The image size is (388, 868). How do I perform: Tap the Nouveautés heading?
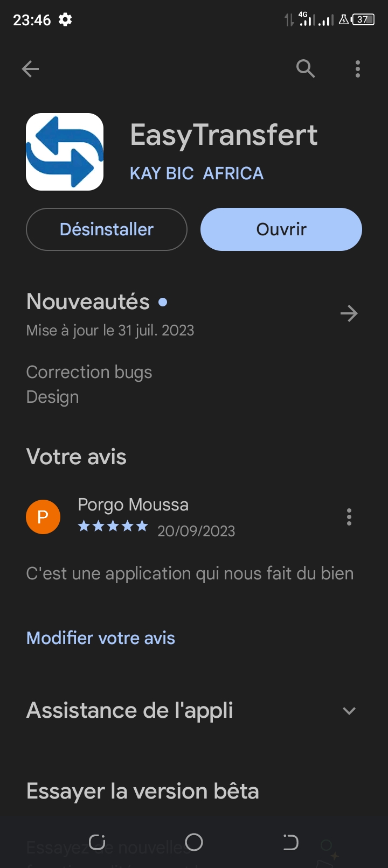[x=88, y=302]
